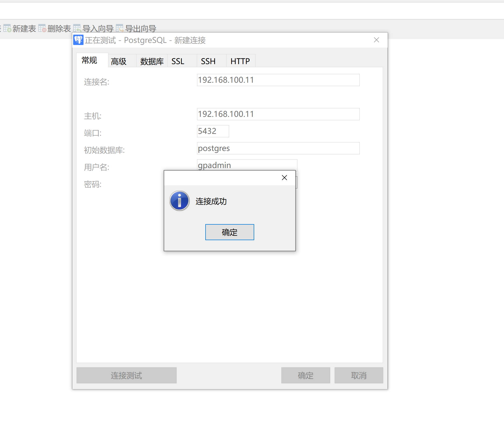Confirm the 连接成功 message with 确定
The width and height of the screenshot is (504, 441).
click(230, 232)
